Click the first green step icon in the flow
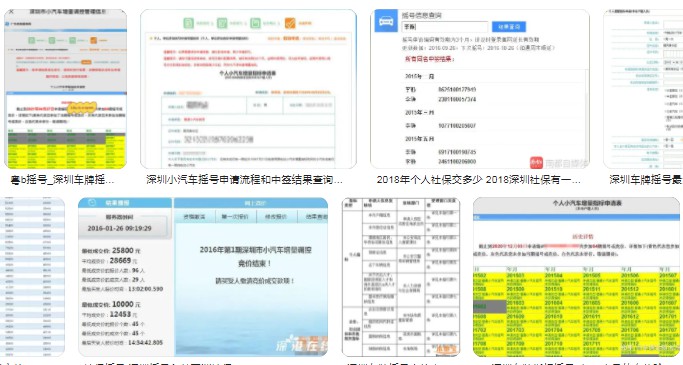Image resolution: width=683 pixels, height=365 pixels. (189, 23)
